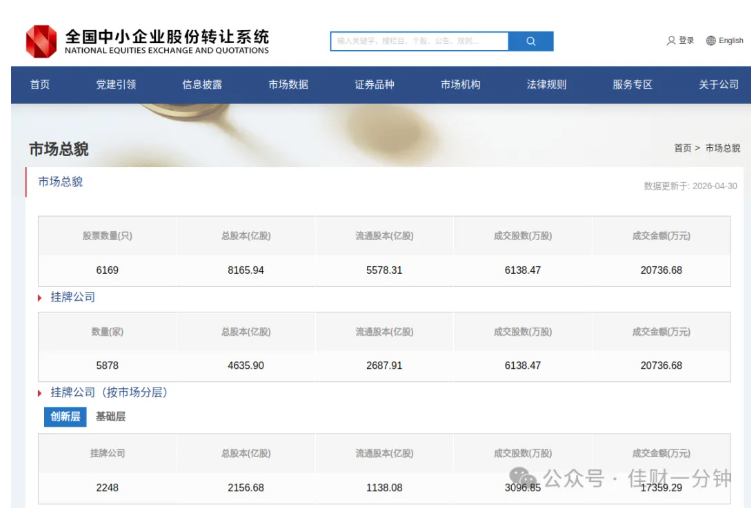Click innovation layer circulating value 1138.08
Image resolution: width=751 pixels, height=516 pixels.
tap(384, 488)
